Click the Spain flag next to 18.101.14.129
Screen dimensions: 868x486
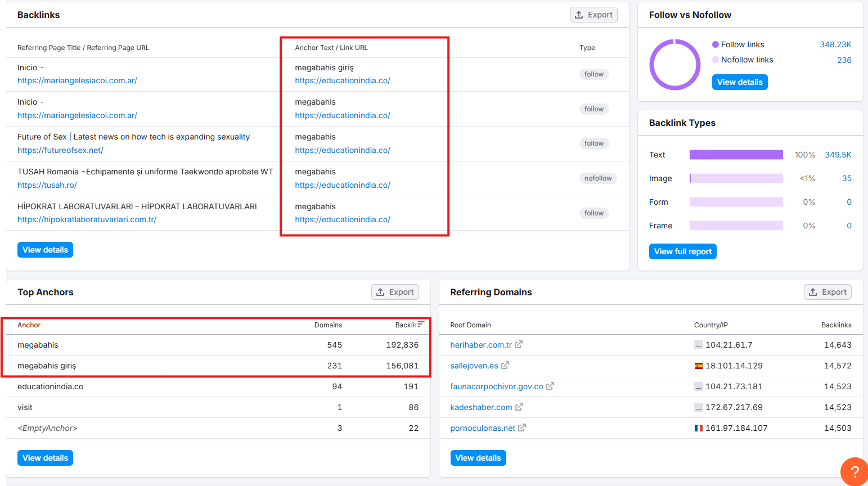click(699, 366)
